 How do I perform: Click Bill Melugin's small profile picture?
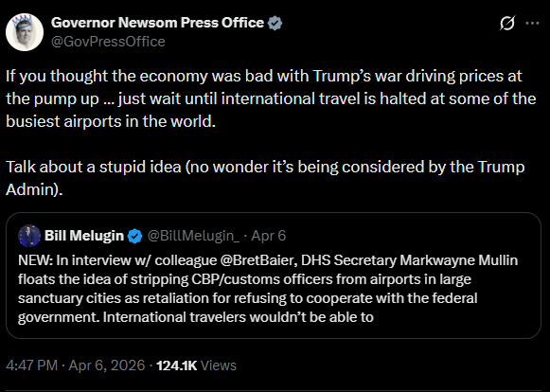point(29,236)
